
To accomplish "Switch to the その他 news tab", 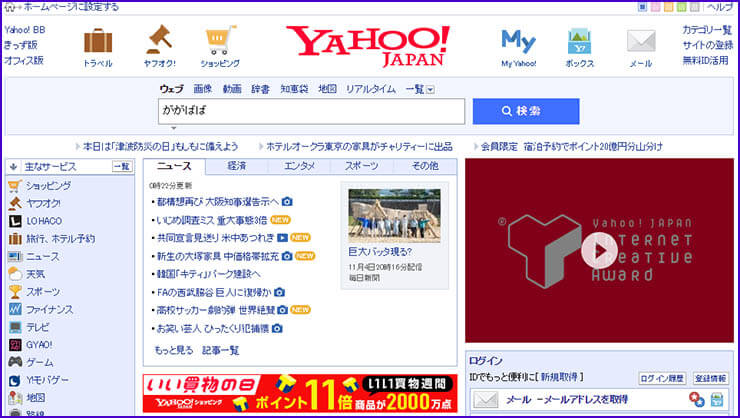I will (425, 166).
